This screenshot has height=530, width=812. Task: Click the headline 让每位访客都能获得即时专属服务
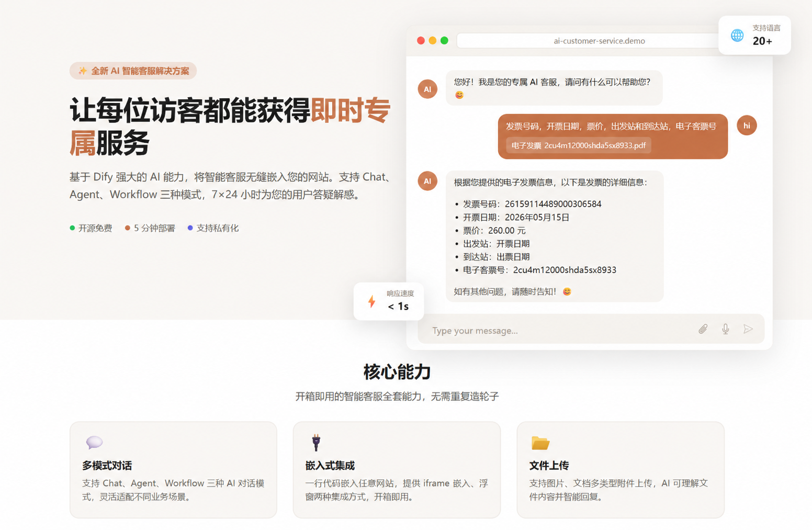pyautogui.click(x=230, y=126)
